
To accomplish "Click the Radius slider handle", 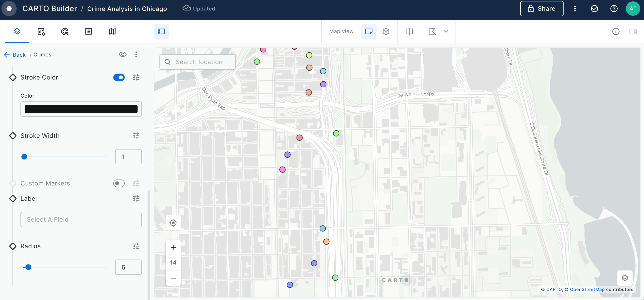I will (28, 267).
